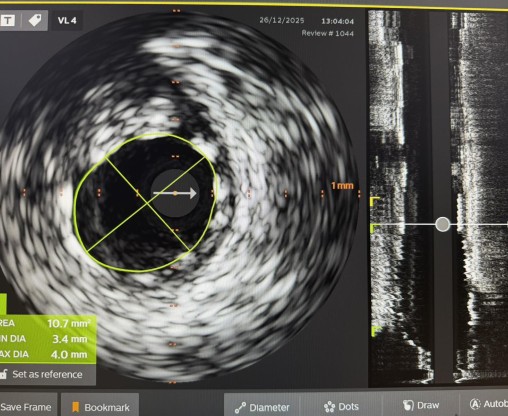The width and height of the screenshot is (508, 416).
Task: Activate the Dots tracing tool
Action: (341, 407)
